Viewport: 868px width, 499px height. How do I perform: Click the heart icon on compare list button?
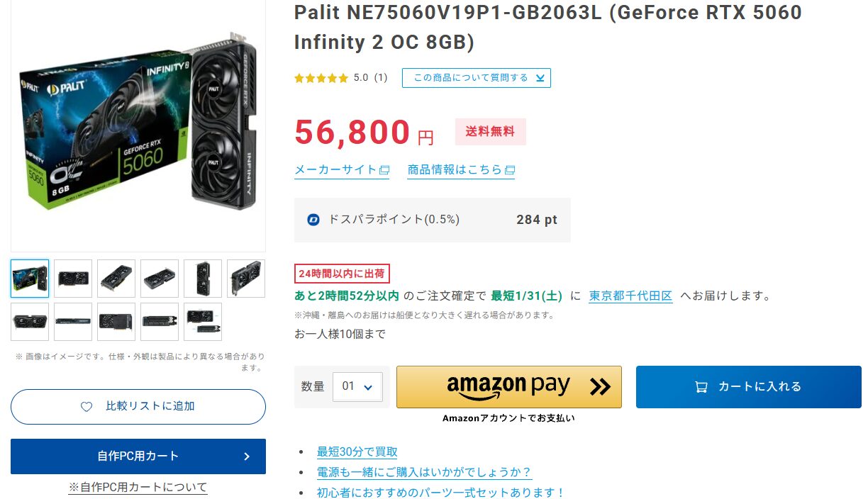(x=87, y=407)
